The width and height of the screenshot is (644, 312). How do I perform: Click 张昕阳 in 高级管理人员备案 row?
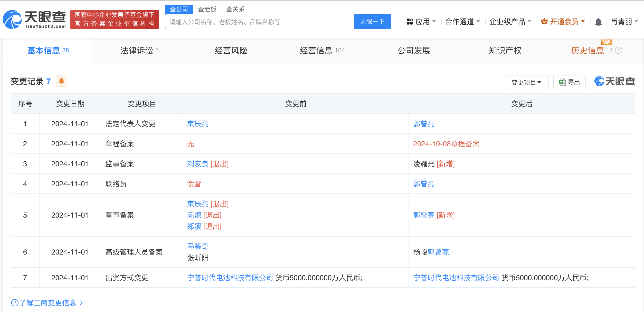pyautogui.click(x=198, y=258)
